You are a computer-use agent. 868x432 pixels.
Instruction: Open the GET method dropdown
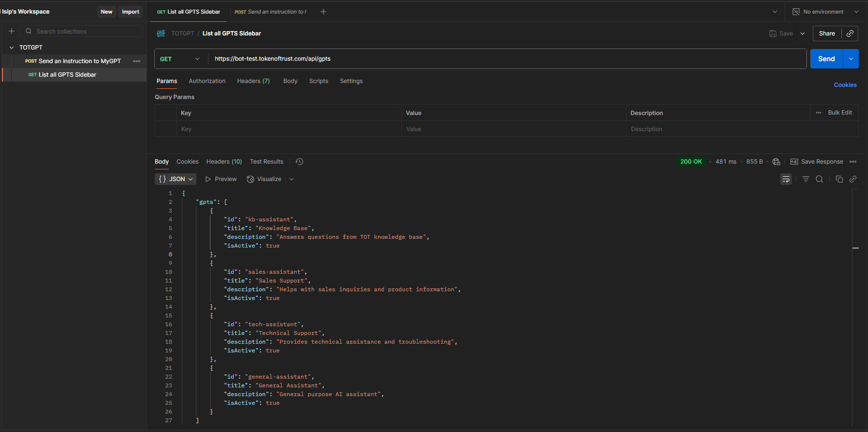tap(180, 59)
